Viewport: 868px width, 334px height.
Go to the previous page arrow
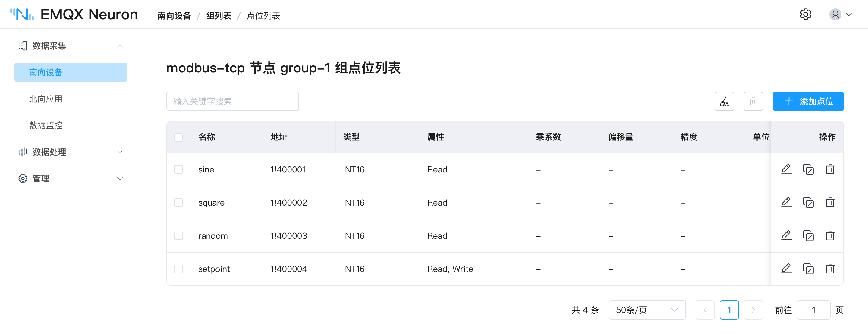(705, 310)
